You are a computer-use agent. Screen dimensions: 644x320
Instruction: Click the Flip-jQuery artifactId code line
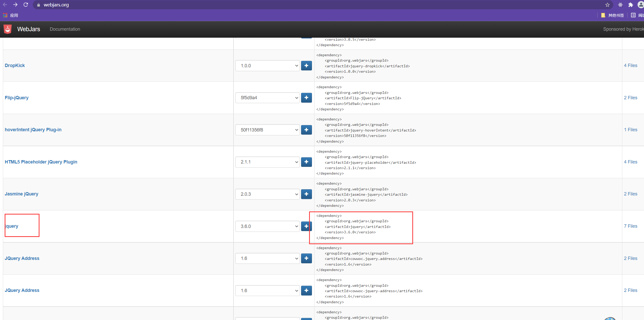click(363, 98)
